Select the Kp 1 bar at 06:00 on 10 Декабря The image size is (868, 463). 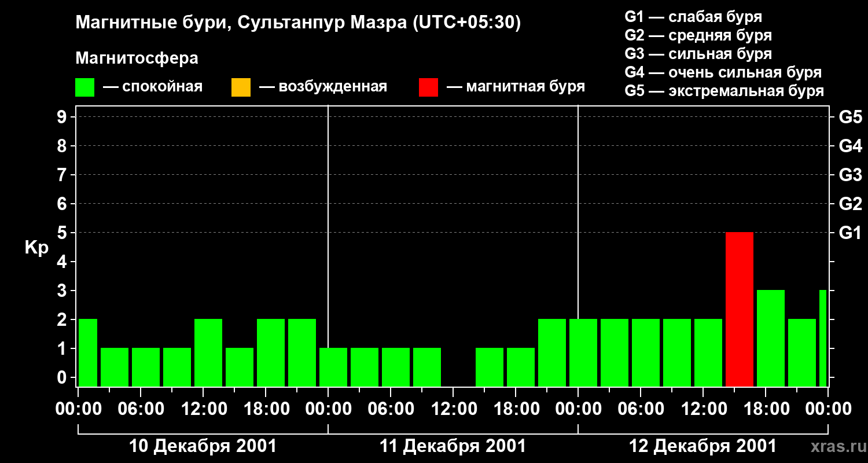click(x=146, y=367)
